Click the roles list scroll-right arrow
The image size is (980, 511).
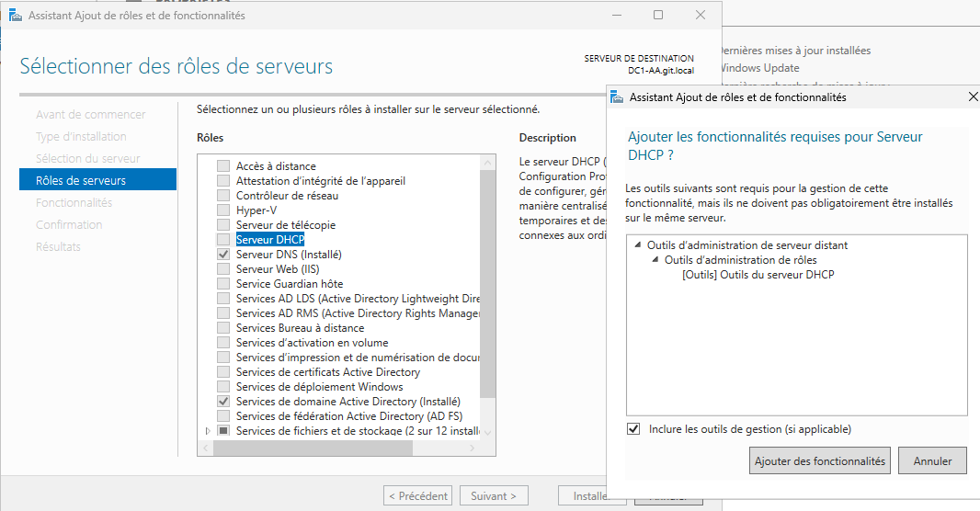coord(473,448)
